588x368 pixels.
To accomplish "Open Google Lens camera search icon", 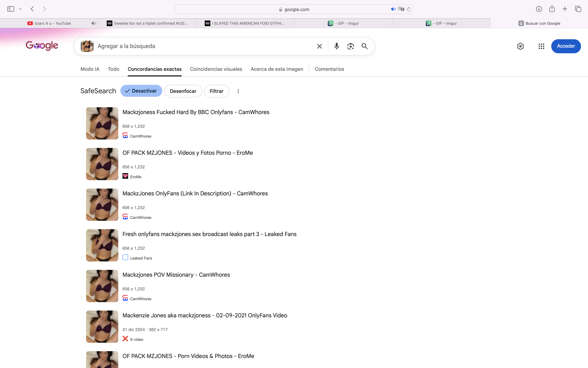I will tap(350, 46).
